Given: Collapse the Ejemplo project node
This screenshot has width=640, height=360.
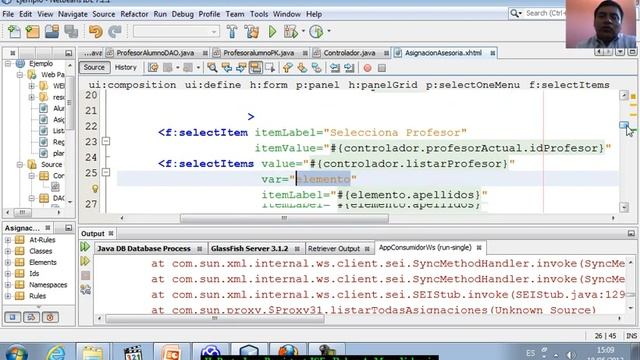Looking at the screenshot, I should tap(8, 64).
